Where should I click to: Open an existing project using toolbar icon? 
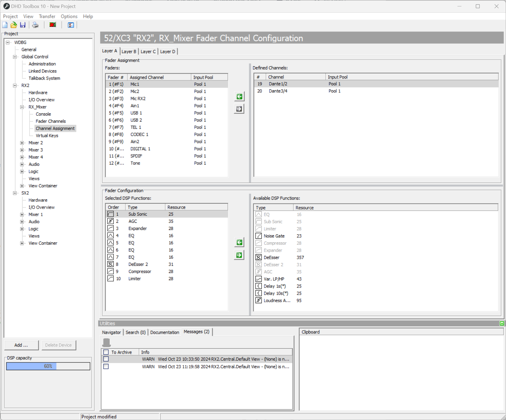(14, 25)
